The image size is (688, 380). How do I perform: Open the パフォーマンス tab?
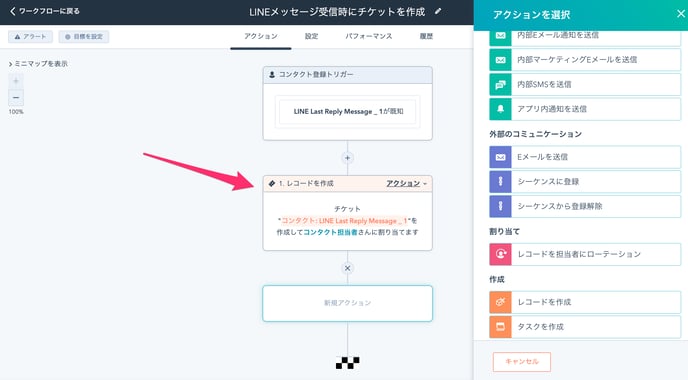coord(369,36)
